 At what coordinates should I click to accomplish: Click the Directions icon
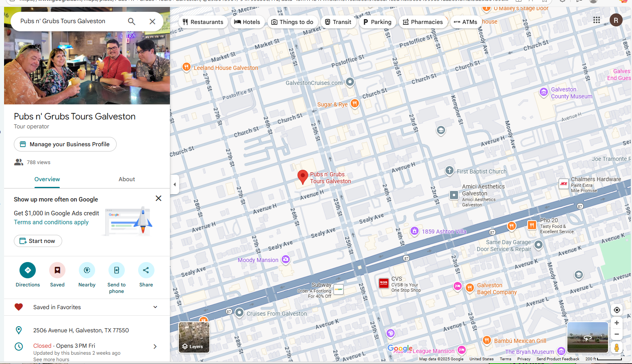28,270
